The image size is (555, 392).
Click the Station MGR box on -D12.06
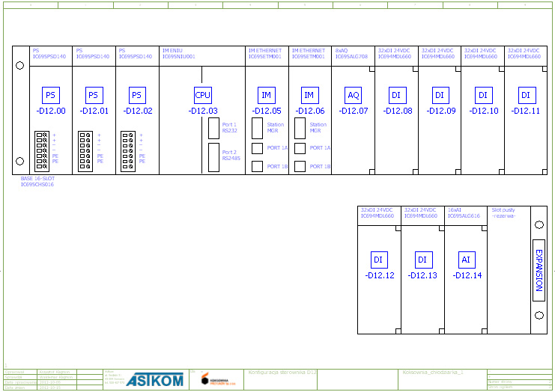pyautogui.click(x=300, y=128)
